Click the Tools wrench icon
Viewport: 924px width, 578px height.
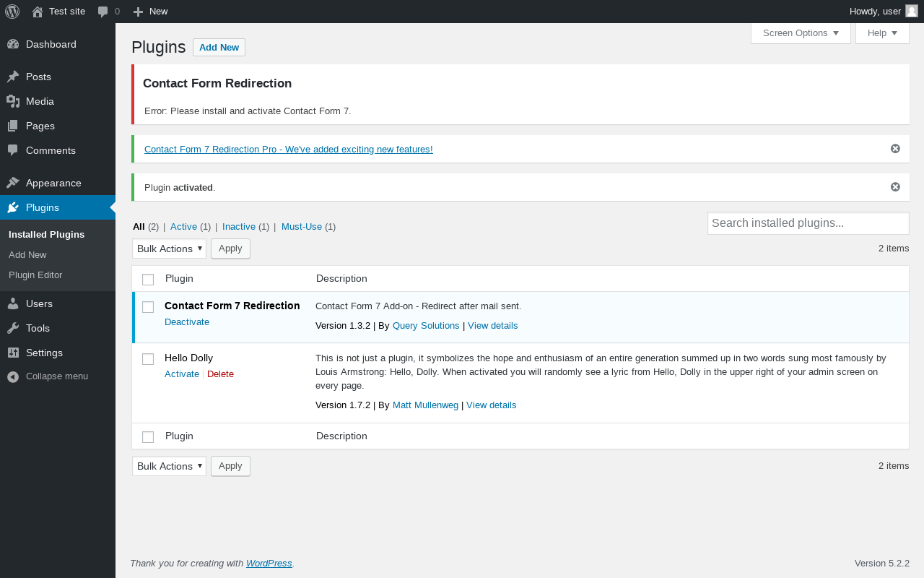pyautogui.click(x=13, y=328)
